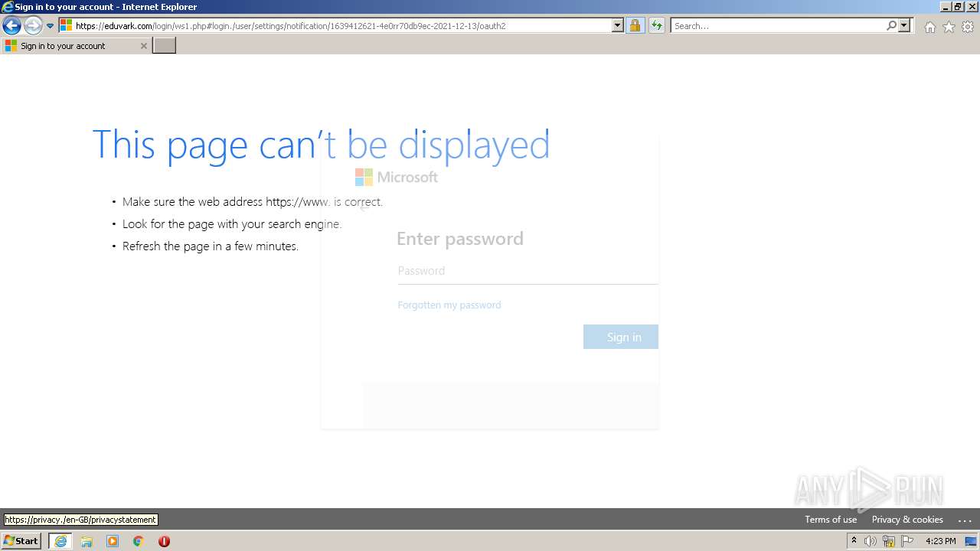
Task: Open the recent pages dropdown arrow
Action: click(x=50, y=26)
